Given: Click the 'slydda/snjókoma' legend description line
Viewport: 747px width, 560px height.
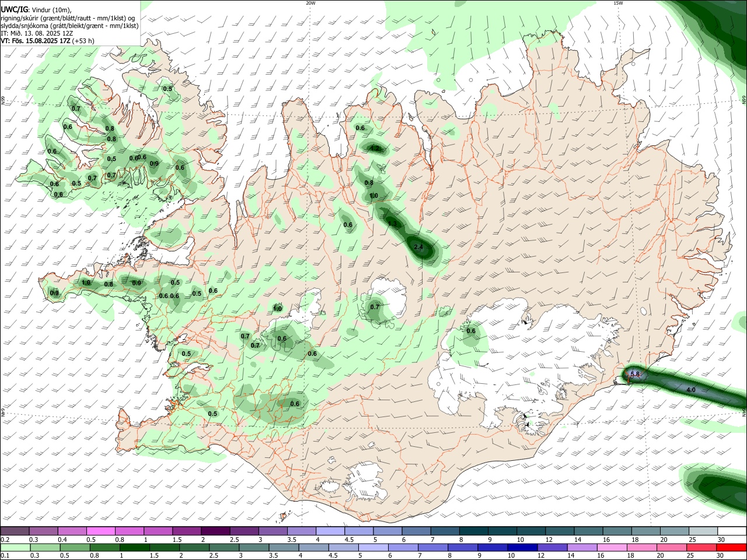Looking at the screenshot, I should tap(69, 26).
